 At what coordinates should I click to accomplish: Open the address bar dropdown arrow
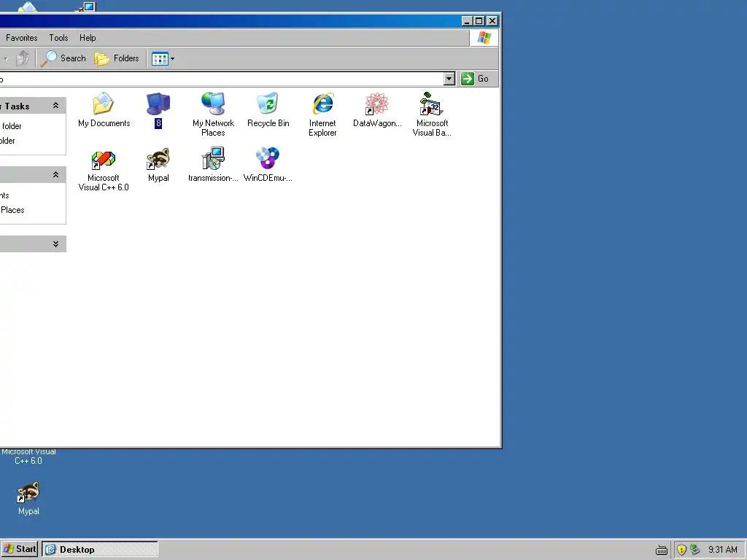pyautogui.click(x=449, y=79)
